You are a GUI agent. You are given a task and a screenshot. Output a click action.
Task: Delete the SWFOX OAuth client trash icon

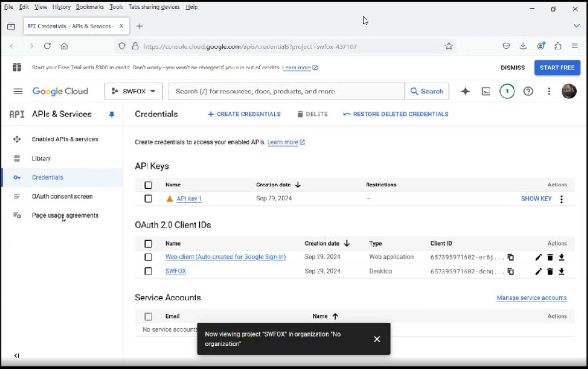(x=550, y=271)
